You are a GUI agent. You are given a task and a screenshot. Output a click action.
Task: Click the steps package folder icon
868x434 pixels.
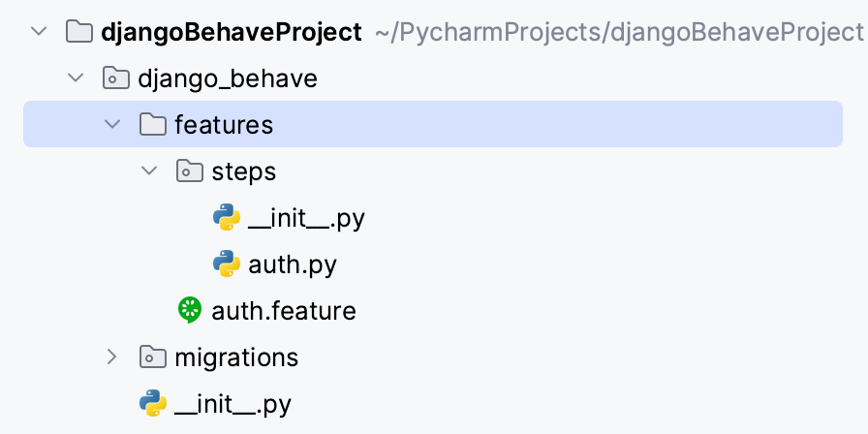point(189,171)
